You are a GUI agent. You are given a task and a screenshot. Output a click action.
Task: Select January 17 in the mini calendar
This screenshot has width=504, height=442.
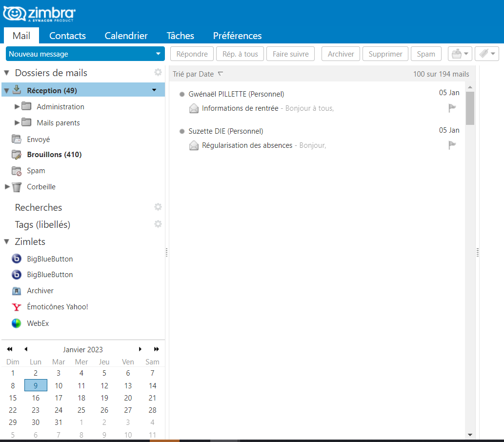pos(59,398)
